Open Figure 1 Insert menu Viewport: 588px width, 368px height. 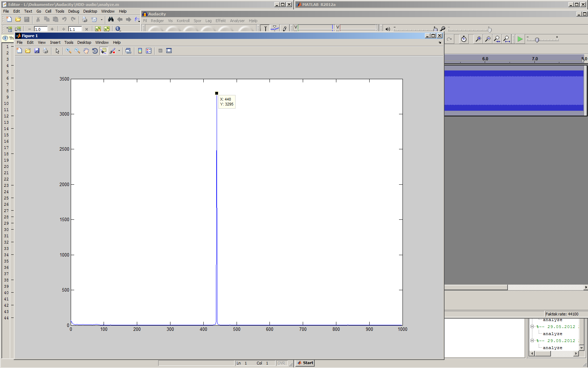click(55, 42)
